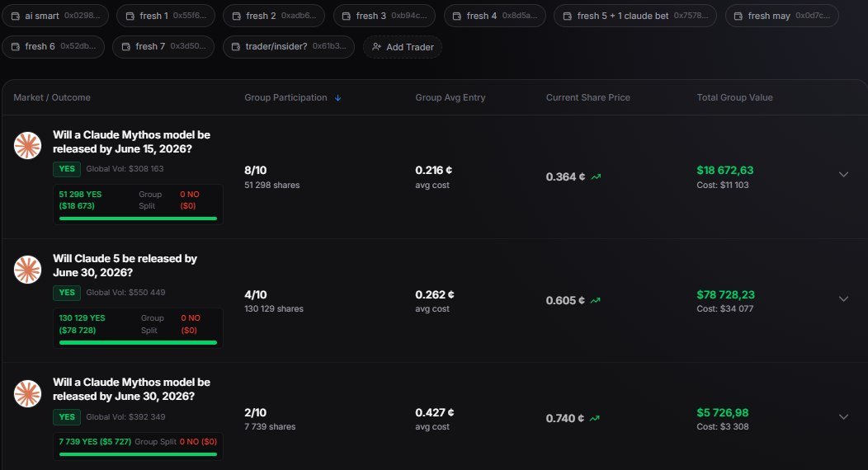Viewport: 868px width, 470px height.
Task: Click the $18 672,63 total group value
Action: click(x=725, y=171)
